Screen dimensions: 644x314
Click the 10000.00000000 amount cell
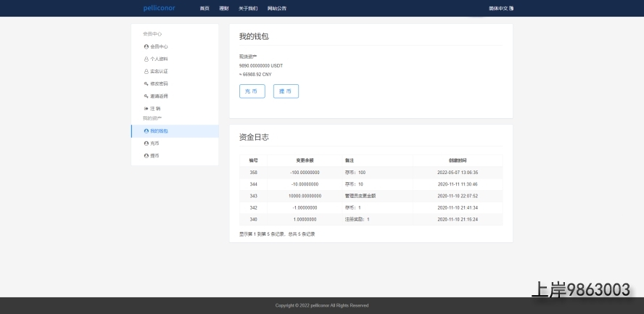[305, 196]
